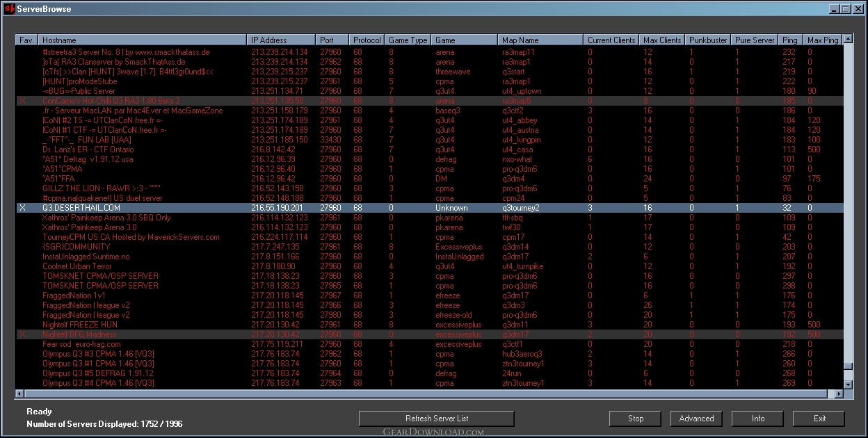The image size is (868, 438).
Task: Sort by the Game column header
Action: tap(464, 40)
